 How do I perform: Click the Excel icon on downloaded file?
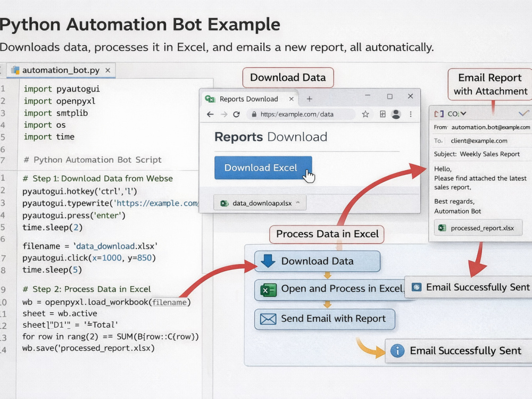225,203
